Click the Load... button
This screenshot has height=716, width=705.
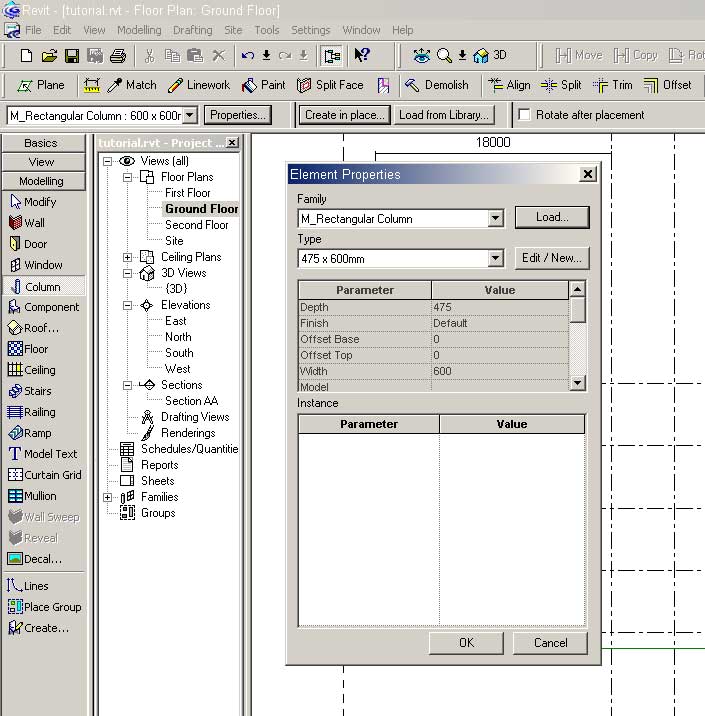point(552,217)
